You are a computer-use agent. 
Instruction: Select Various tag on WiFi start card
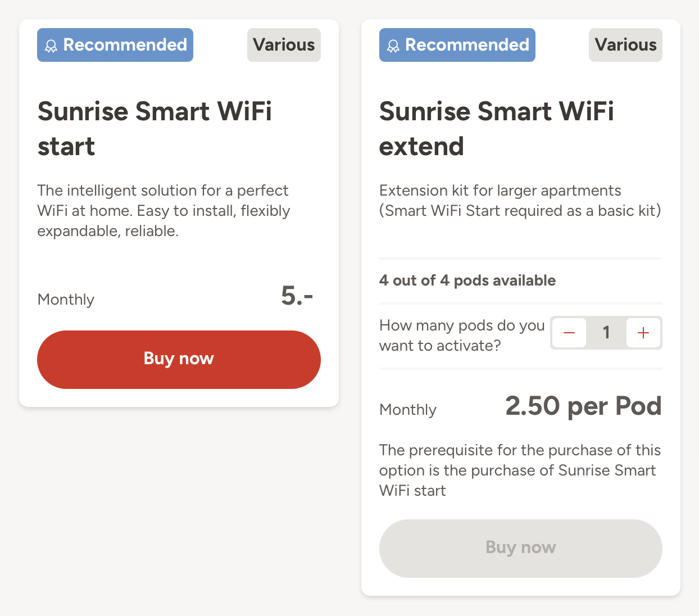[x=284, y=45]
